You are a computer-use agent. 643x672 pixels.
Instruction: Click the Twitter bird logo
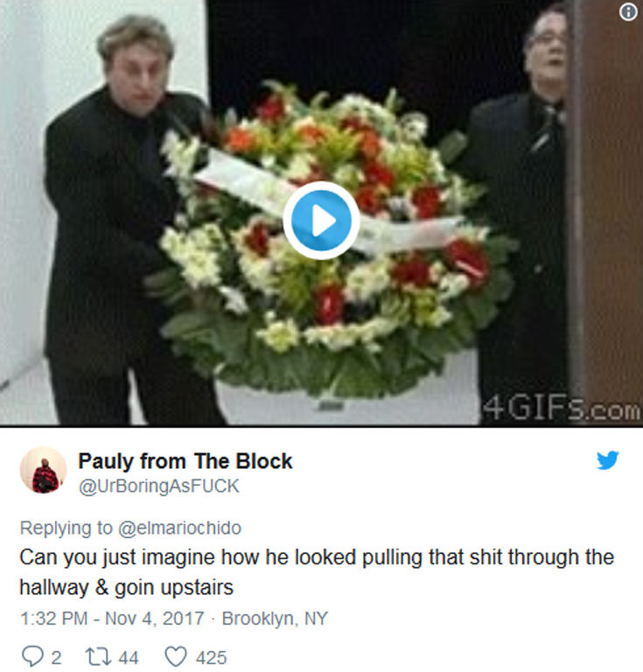(x=608, y=460)
